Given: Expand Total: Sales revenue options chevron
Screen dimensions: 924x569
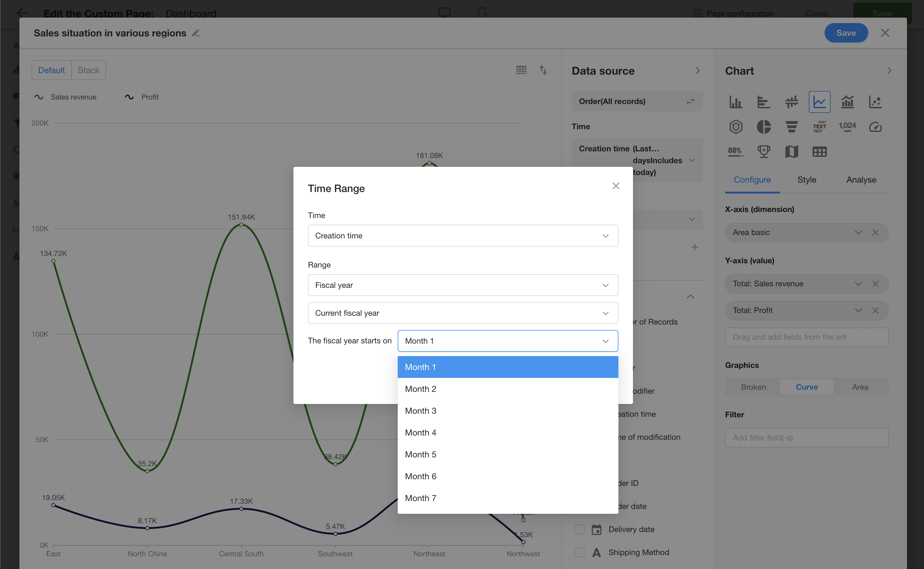Looking at the screenshot, I should 858,284.
